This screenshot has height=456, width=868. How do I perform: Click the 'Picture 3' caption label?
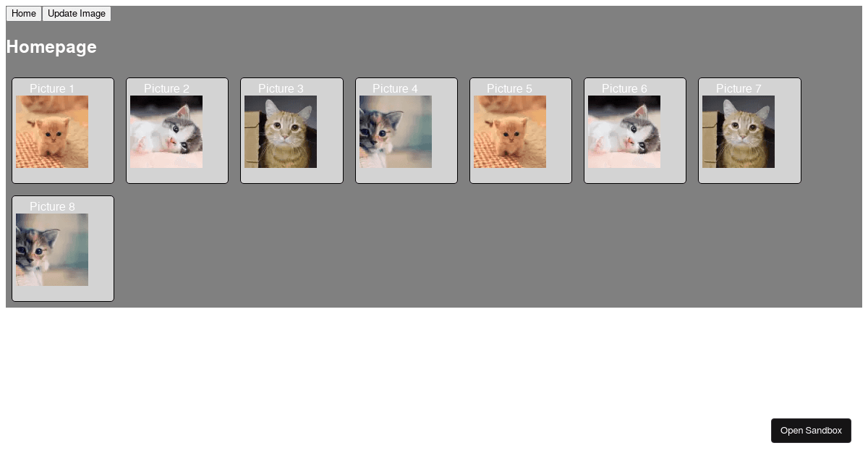281,88
